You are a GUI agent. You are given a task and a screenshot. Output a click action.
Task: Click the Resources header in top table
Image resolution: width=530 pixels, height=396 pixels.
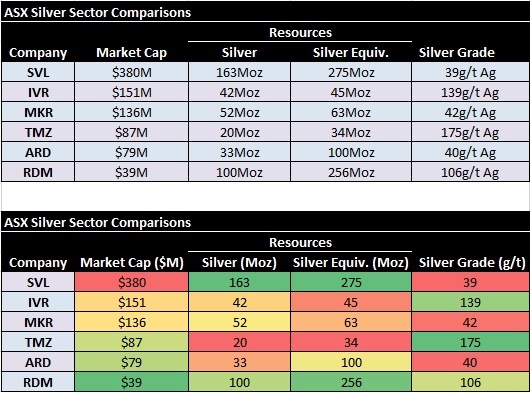300,32
